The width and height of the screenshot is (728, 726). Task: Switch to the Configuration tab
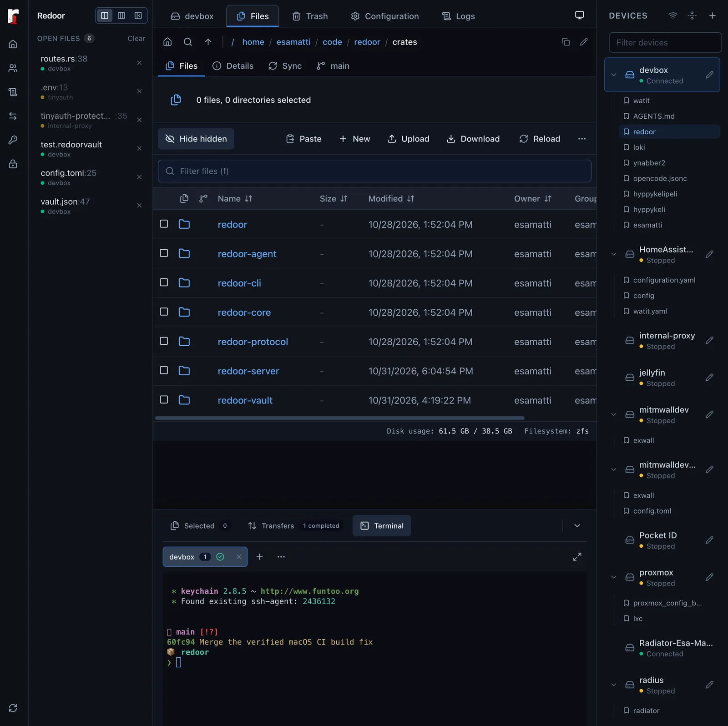click(385, 16)
